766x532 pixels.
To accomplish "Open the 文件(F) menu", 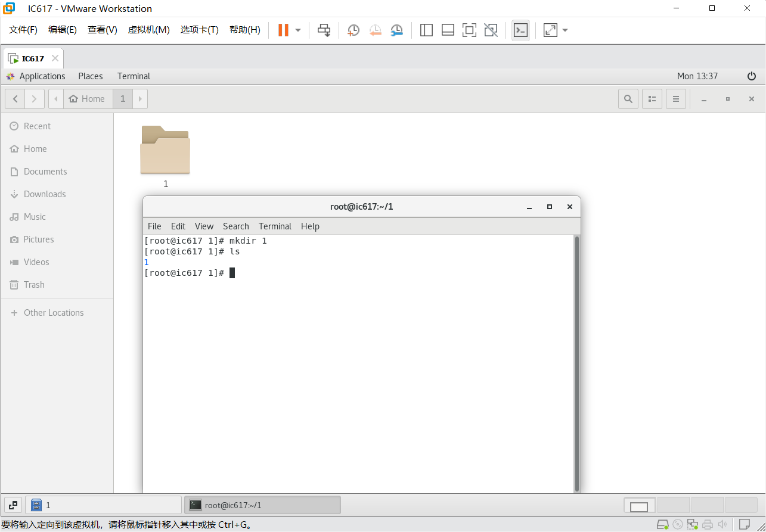I will 23,30.
